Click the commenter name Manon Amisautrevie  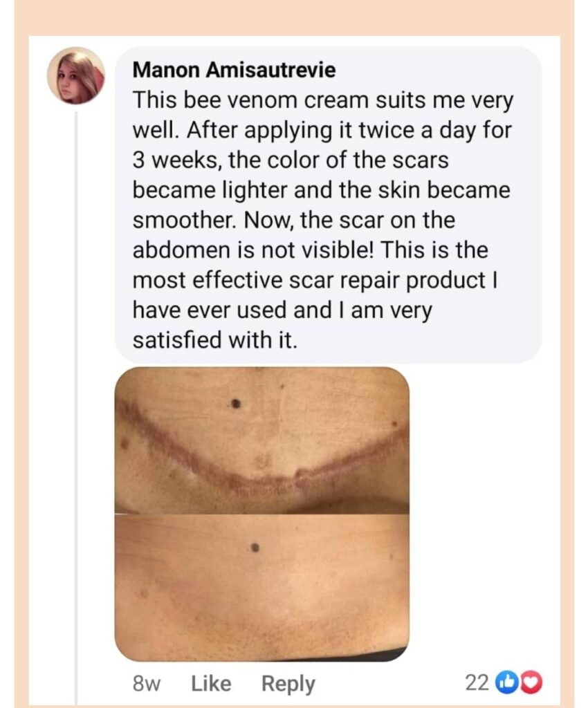tap(234, 69)
